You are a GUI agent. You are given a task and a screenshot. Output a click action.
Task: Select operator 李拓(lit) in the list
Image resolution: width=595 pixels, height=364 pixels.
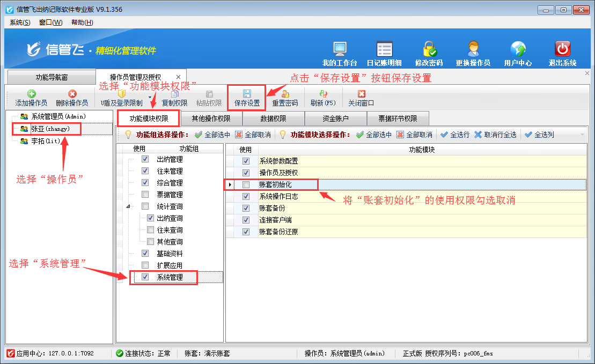point(45,141)
